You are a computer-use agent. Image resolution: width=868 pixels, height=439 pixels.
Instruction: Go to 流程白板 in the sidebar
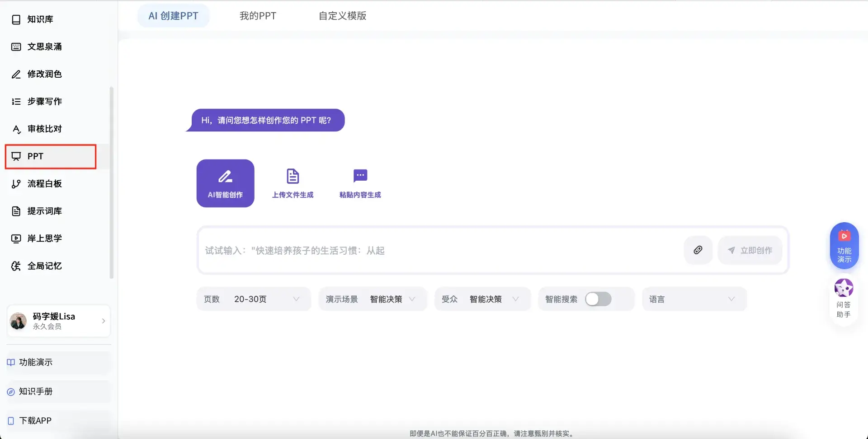point(44,184)
